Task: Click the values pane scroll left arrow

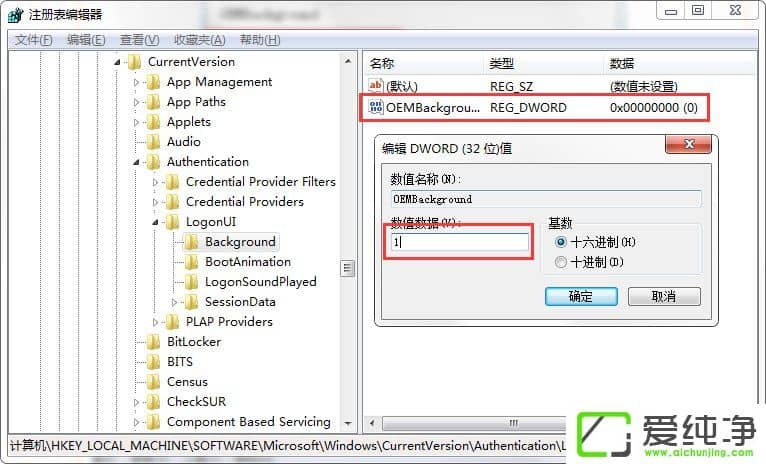Action: pyautogui.click(x=372, y=423)
